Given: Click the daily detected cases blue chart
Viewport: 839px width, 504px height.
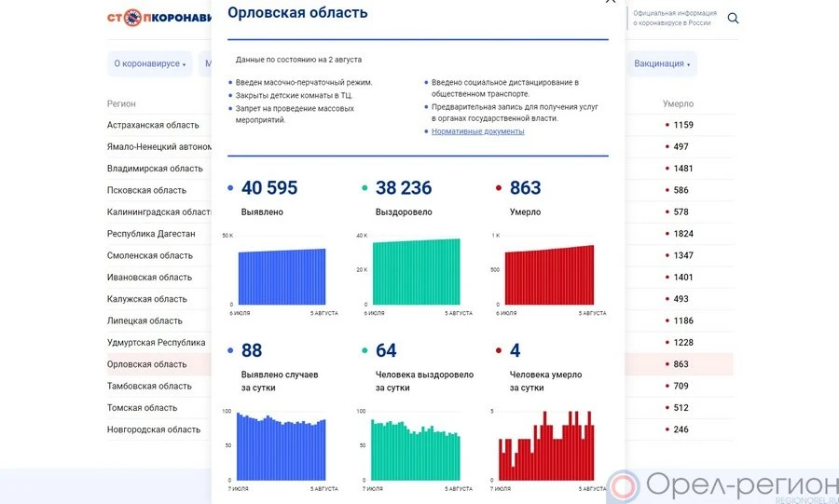Looking at the screenshot, I should pos(281,447).
